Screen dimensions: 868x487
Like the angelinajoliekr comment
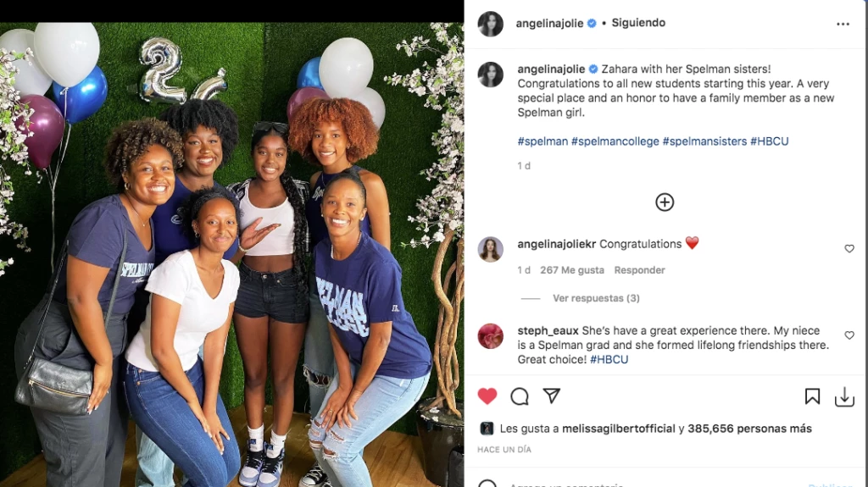point(849,249)
